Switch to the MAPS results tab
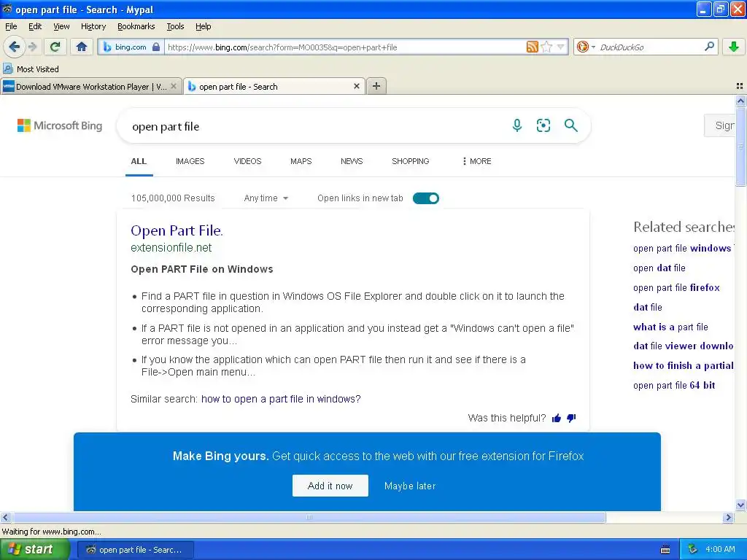Viewport: 747px width, 560px height. pos(301,161)
